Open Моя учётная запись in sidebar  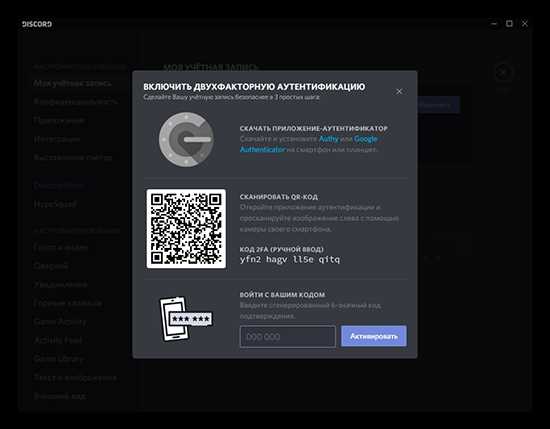pos(72,83)
